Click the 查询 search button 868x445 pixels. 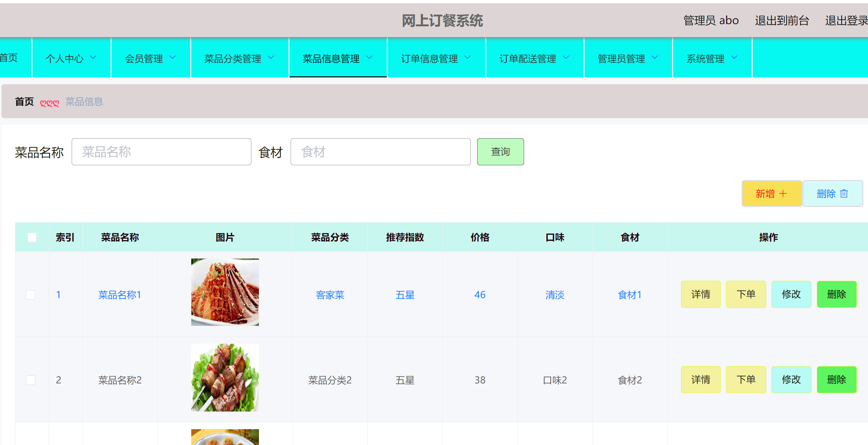click(x=500, y=152)
